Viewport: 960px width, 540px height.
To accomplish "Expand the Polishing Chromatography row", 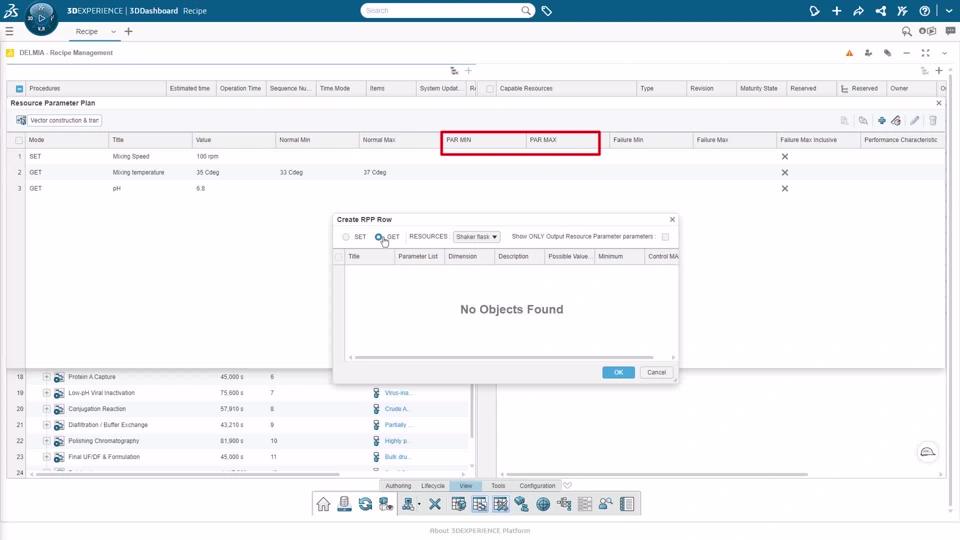I will click(47, 441).
